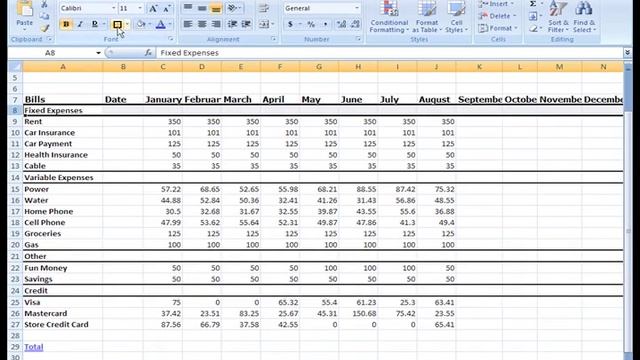Click the Font Color A icon
Image resolution: width=640 pixels, height=360 pixels.
(161, 24)
